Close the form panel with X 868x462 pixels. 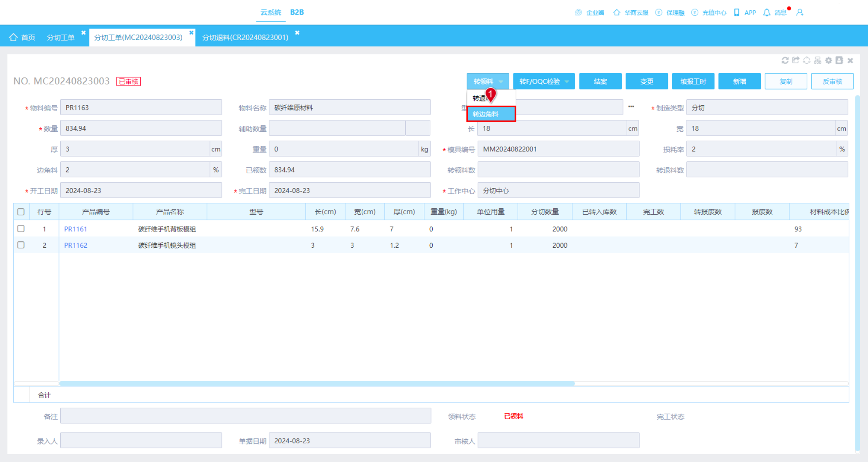click(x=850, y=60)
